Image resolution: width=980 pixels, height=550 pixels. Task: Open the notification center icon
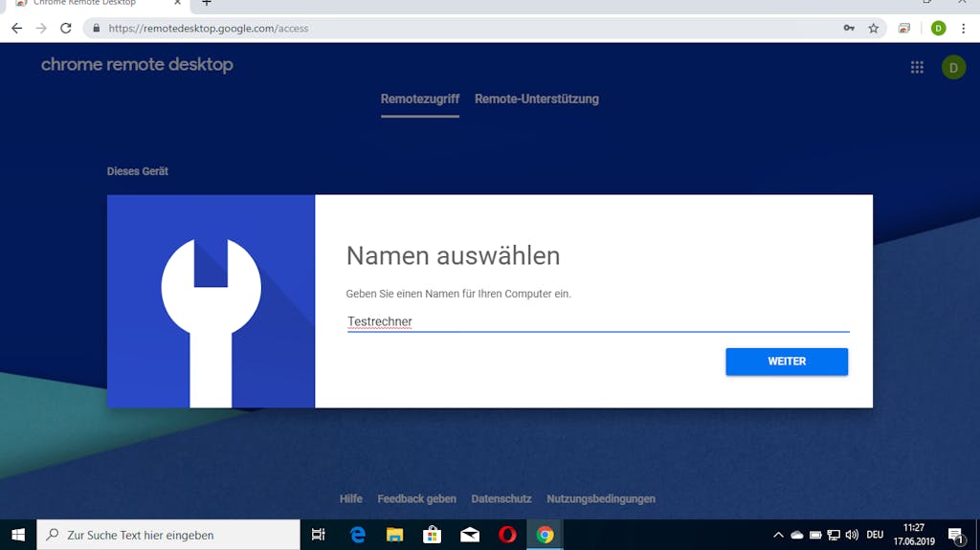click(x=956, y=536)
